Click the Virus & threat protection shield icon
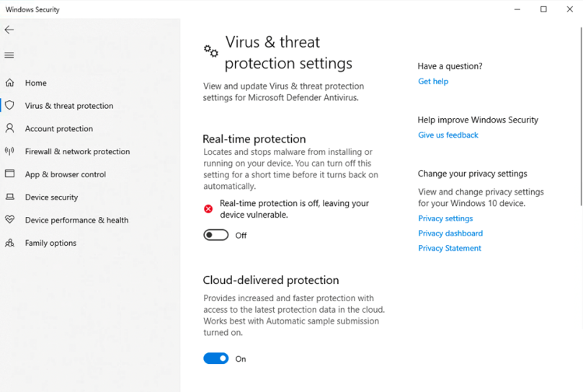The image size is (583, 392). coord(9,105)
